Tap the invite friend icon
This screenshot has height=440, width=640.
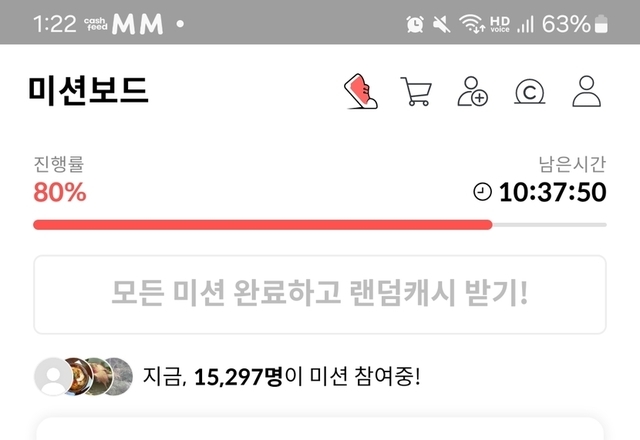pyautogui.click(x=472, y=91)
